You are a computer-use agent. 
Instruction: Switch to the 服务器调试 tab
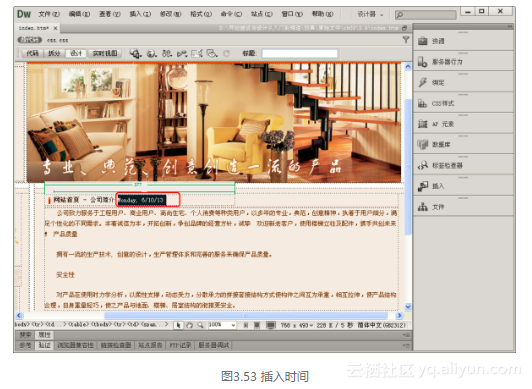(213, 346)
